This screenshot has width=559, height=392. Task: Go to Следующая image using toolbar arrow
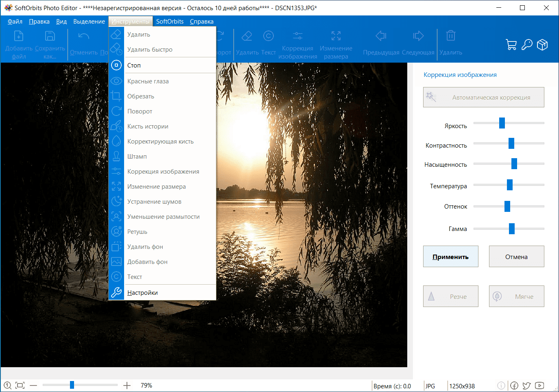[418, 36]
